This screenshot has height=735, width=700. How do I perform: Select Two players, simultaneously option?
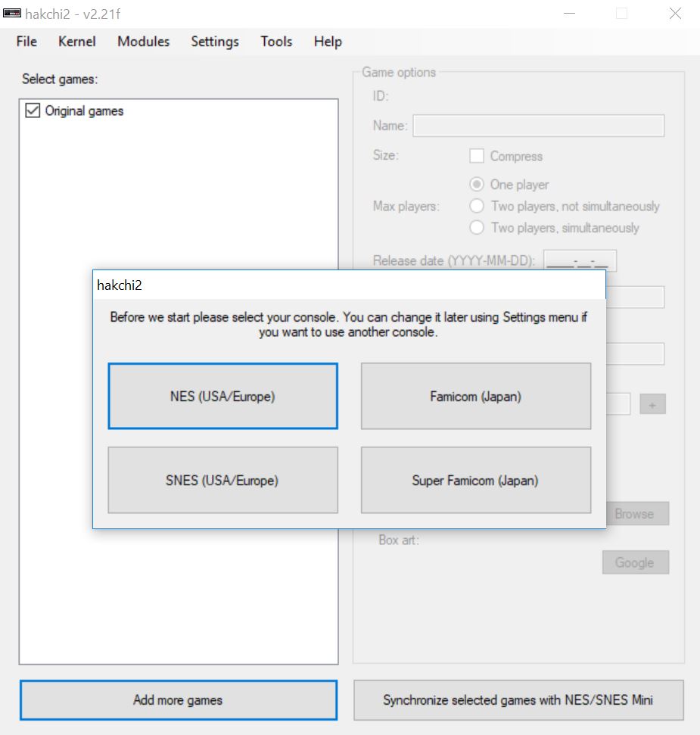tap(477, 227)
